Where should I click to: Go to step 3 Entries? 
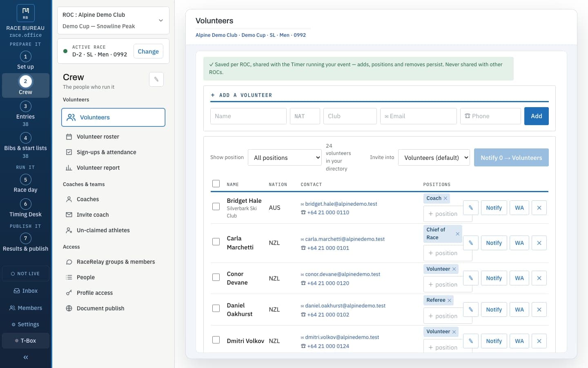click(25, 113)
